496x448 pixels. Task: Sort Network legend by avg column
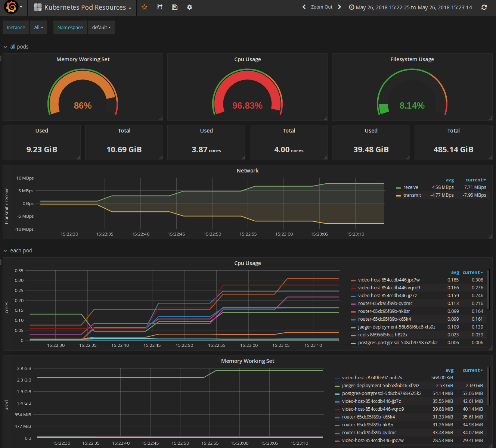click(450, 180)
